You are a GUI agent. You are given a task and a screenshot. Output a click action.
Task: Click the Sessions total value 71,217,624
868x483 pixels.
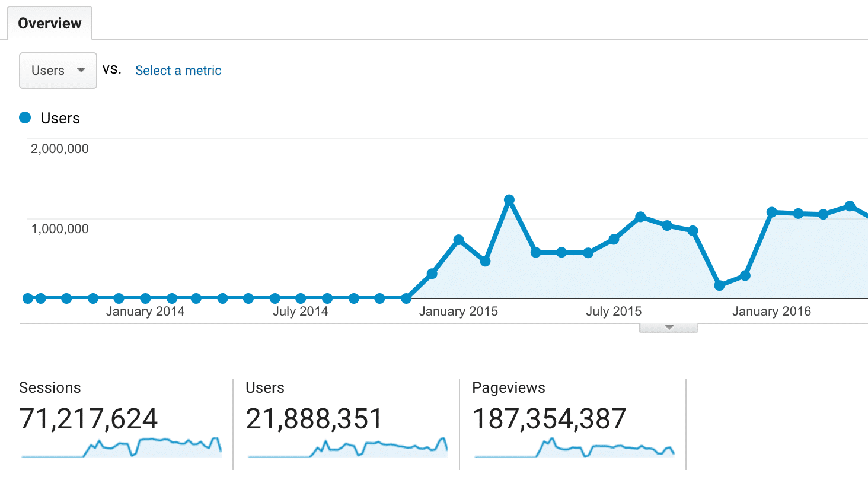coord(89,418)
